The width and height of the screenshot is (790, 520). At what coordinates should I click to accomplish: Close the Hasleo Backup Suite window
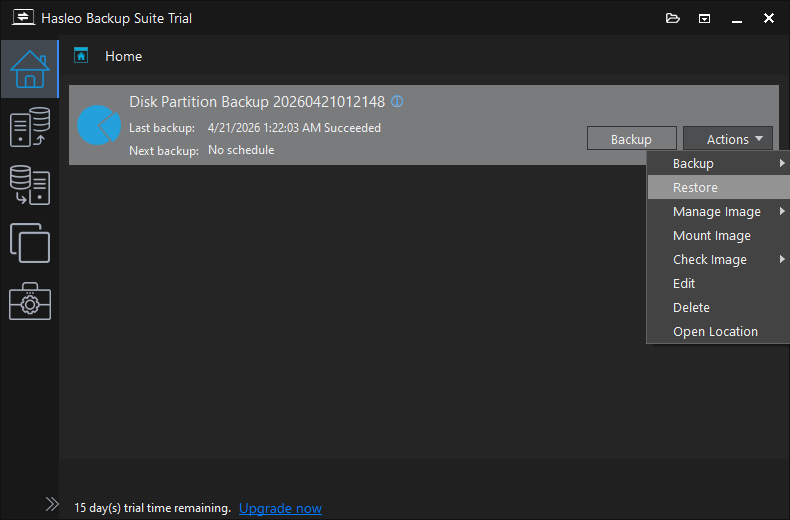[x=769, y=19]
